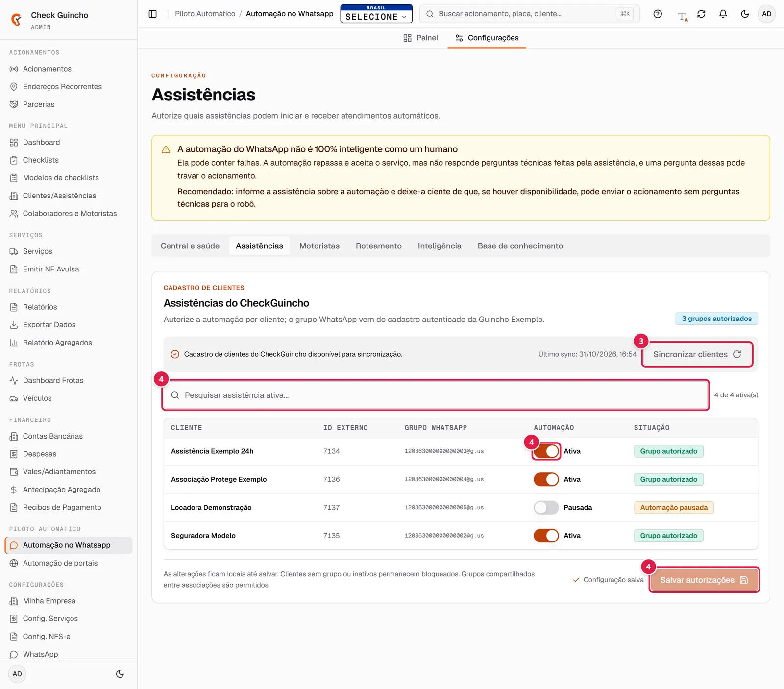Open the Brasil SELECIONE dropdown

pyautogui.click(x=376, y=14)
